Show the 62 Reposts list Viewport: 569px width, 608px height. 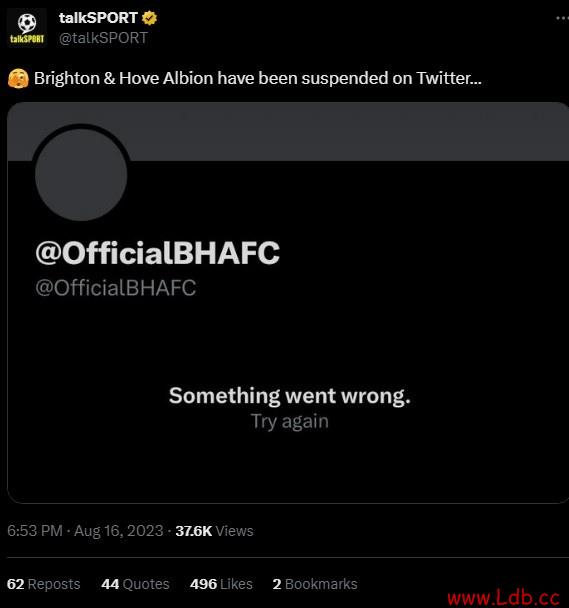click(x=44, y=584)
